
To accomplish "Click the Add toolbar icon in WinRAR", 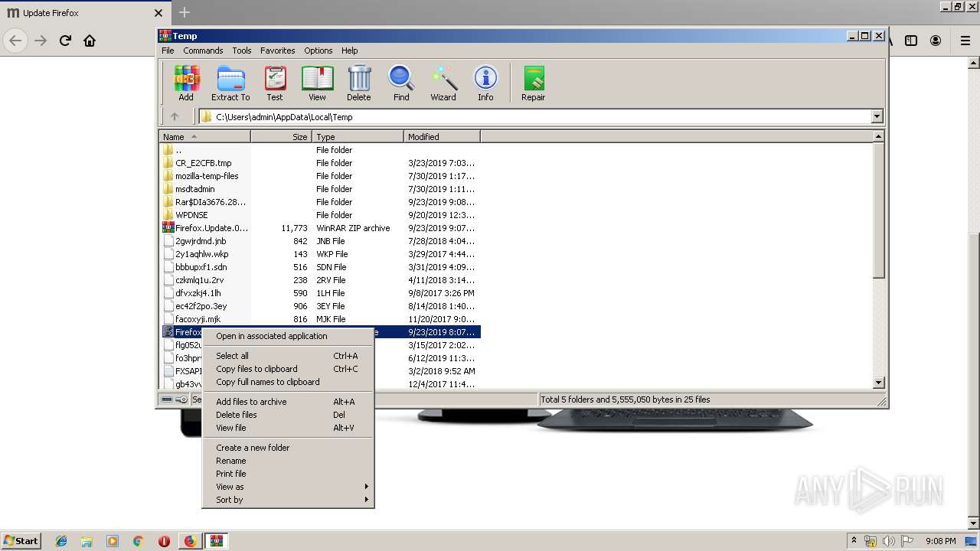I will coord(186,83).
